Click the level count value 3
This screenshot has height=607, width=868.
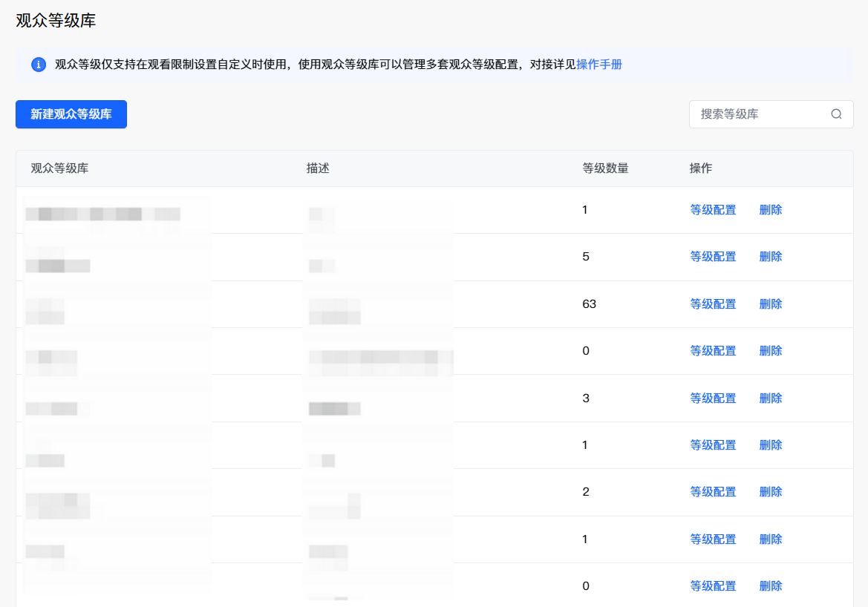(x=586, y=398)
